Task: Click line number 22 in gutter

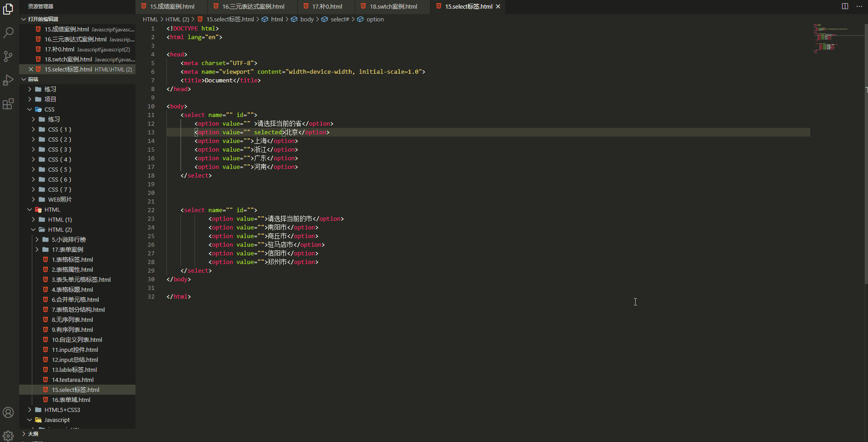Action: coord(151,210)
